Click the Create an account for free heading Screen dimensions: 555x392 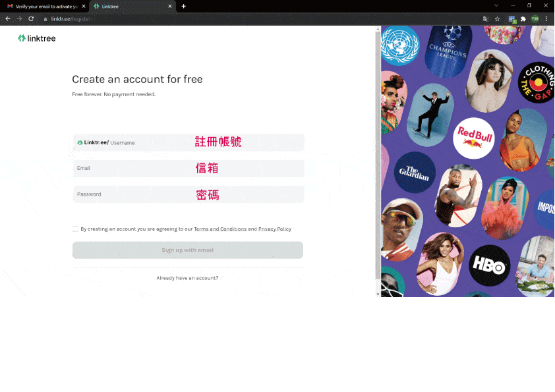tap(137, 79)
